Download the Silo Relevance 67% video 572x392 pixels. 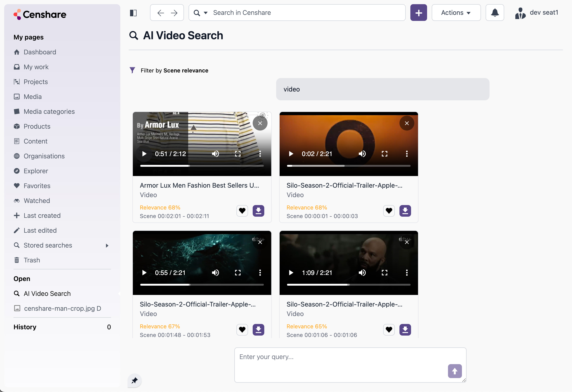tap(258, 330)
